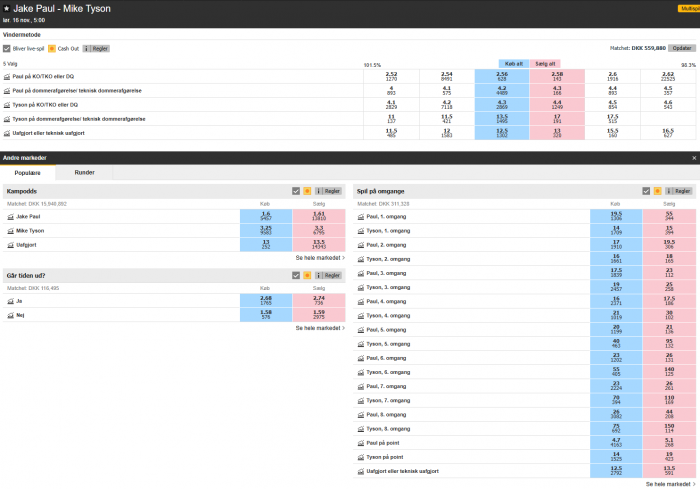Select back odds 13 for Uafgjort in Kampodds

click(x=266, y=245)
